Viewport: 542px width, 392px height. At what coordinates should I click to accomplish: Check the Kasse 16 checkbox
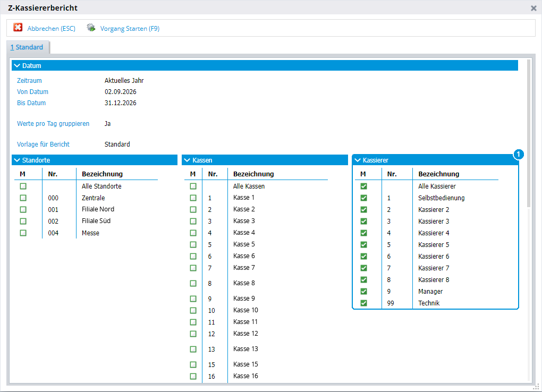[193, 377]
